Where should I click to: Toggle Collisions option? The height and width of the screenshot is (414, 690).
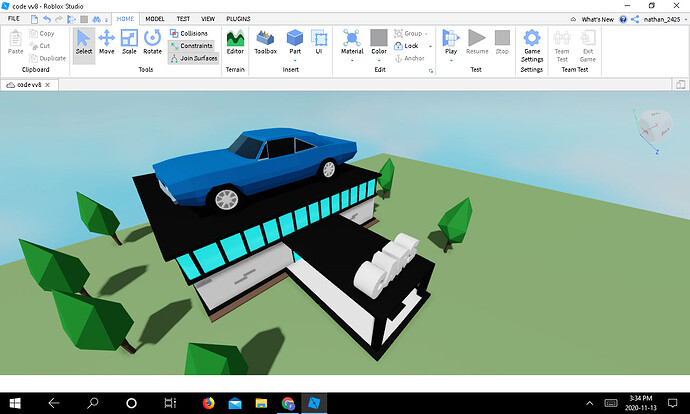[x=189, y=33]
